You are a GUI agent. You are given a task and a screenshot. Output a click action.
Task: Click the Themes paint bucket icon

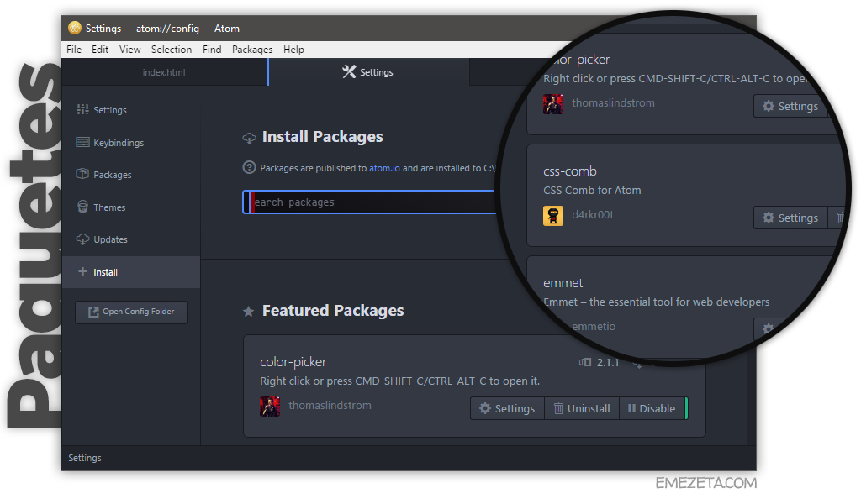(x=82, y=207)
